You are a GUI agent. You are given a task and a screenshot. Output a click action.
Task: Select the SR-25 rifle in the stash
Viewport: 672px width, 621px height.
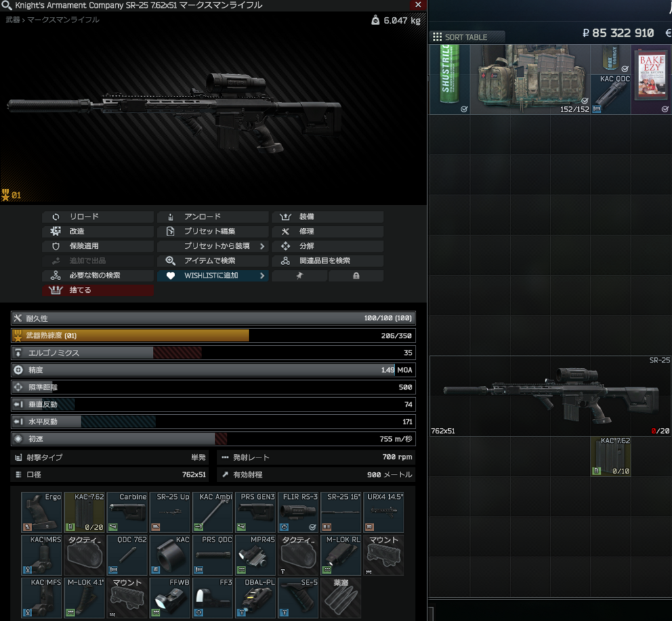click(x=550, y=396)
